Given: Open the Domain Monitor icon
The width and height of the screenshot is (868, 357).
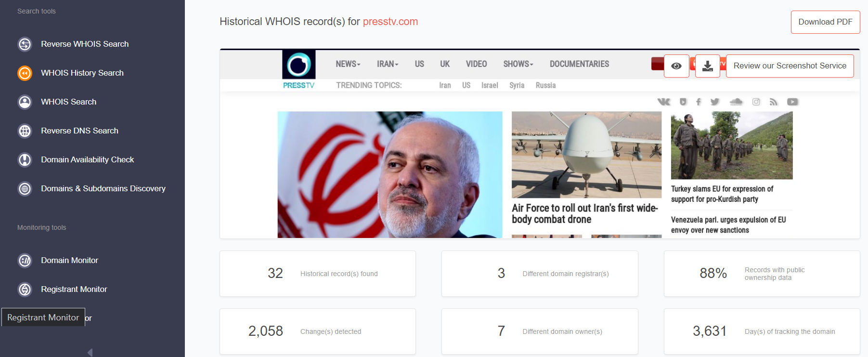Looking at the screenshot, I should [x=25, y=261].
